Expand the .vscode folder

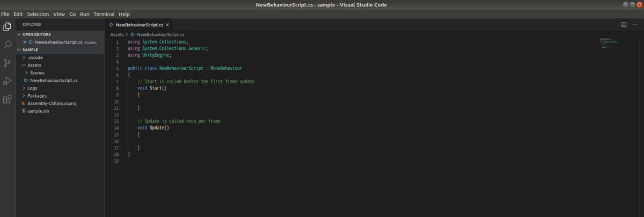(24, 57)
